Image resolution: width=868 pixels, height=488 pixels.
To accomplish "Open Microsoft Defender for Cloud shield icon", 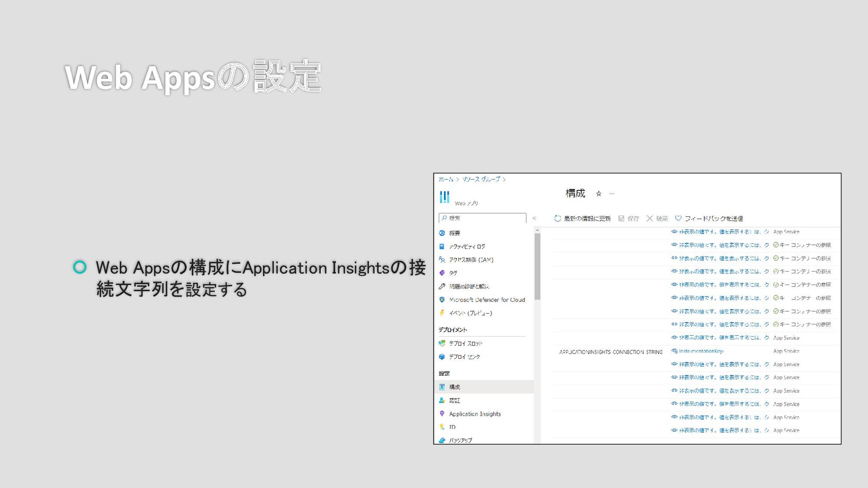I will click(442, 300).
